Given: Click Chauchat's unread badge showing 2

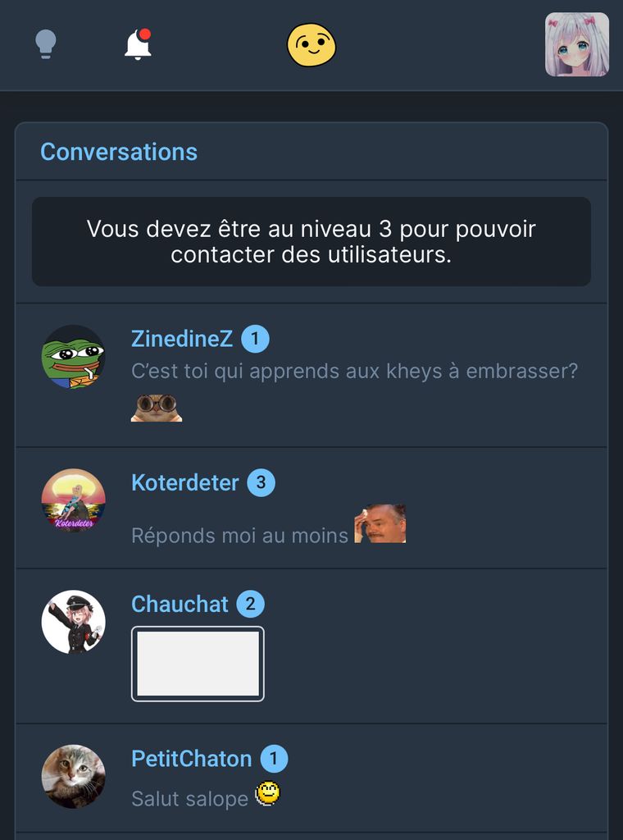Looking at the screenshot, I should click(250, 605).
